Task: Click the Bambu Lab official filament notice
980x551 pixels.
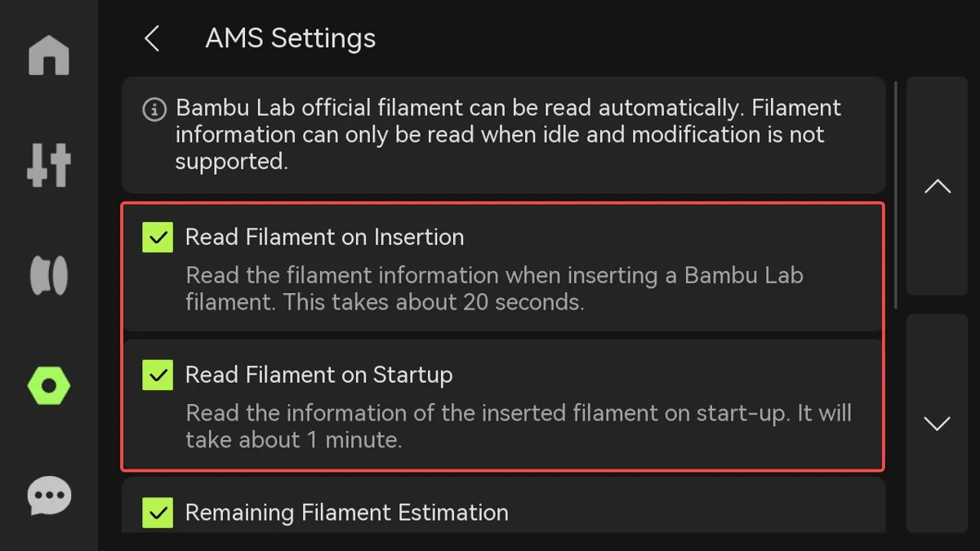Action: coord(503,135)
